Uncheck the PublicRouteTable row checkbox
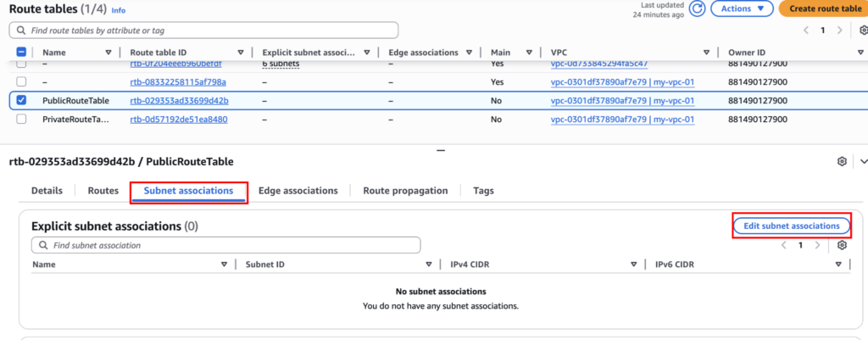The height and width of the screenshot is (340, 868). point(21,101)
